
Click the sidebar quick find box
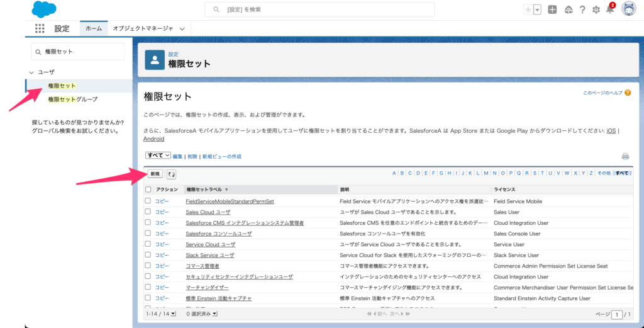[77, 52]
